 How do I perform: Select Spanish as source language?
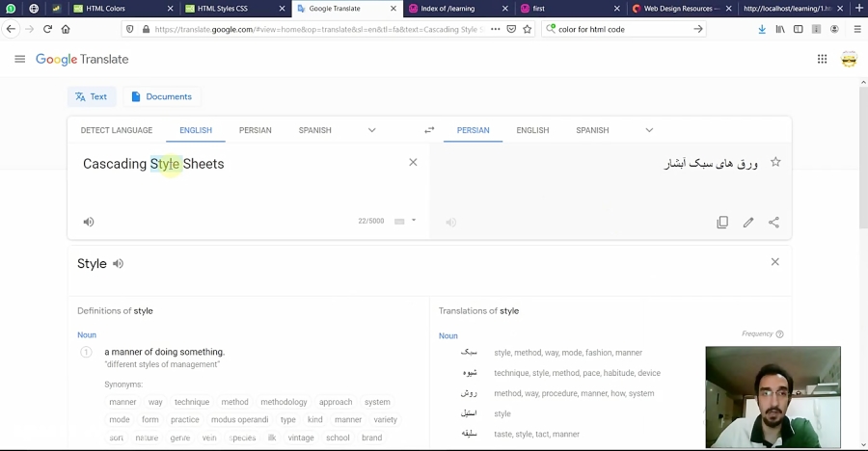(x=315, y=130)
